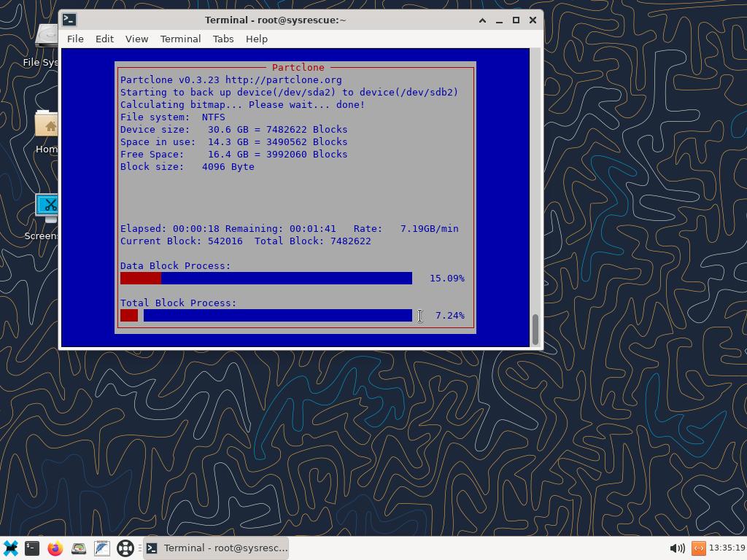The width and height of the screenshot is (747, 560).
Task: Open Firefox from the taskbar
Action: [x=55, y=548]
